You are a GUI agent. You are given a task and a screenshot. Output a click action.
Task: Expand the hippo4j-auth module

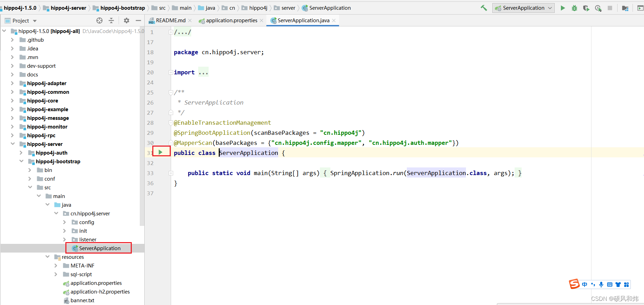point(21,153)
